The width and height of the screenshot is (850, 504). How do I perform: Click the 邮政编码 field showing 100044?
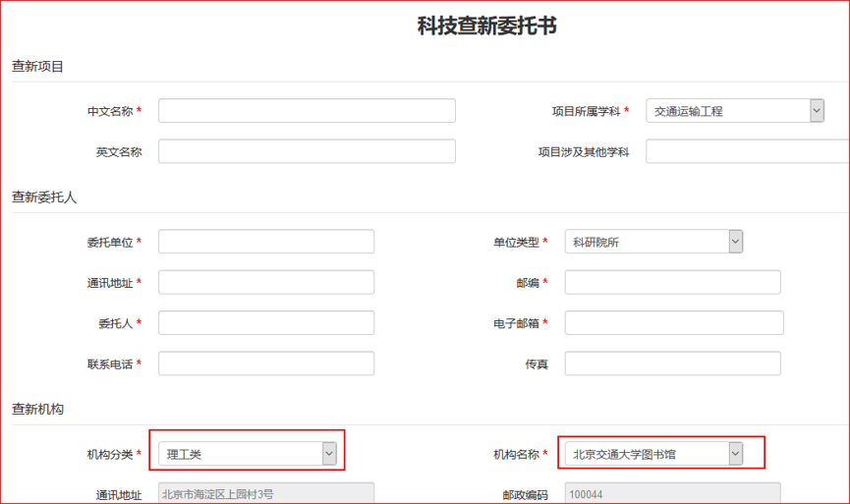click(673, 494)
